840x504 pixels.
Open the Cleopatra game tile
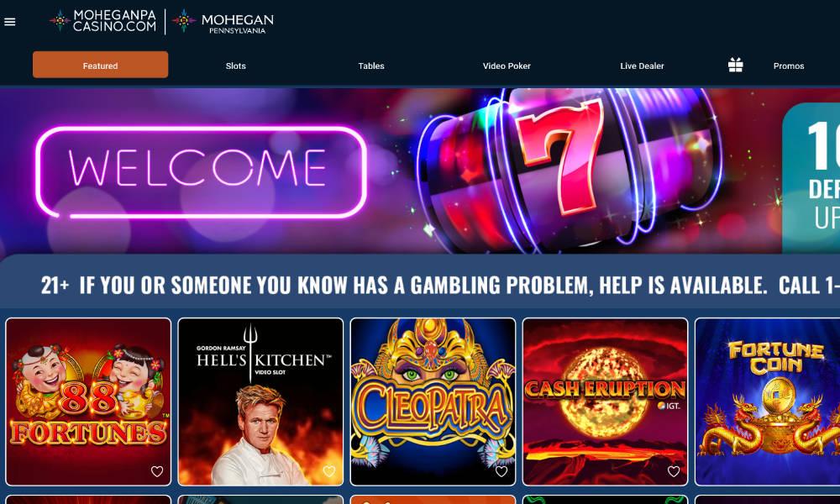tap(433, 402)
